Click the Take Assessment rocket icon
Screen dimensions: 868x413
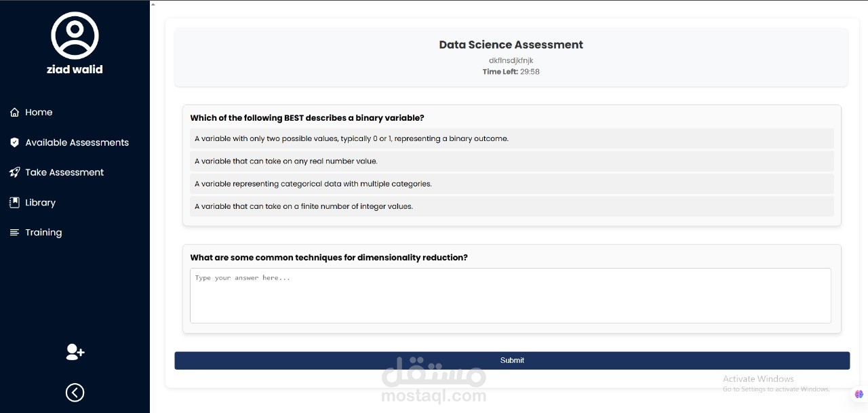click(x=14, y=172)
